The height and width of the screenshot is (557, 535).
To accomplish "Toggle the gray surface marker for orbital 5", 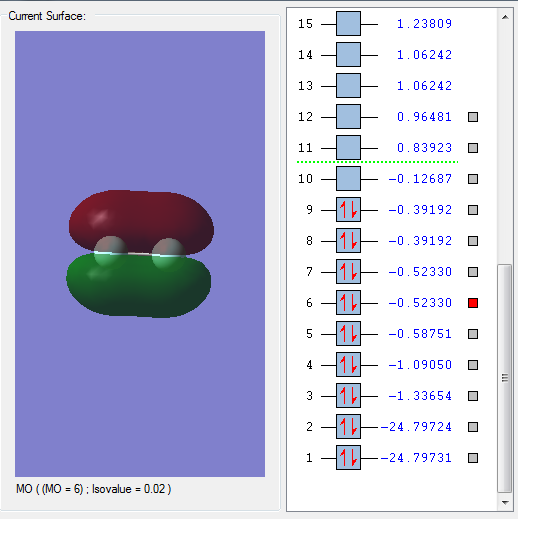I will 473,334.
